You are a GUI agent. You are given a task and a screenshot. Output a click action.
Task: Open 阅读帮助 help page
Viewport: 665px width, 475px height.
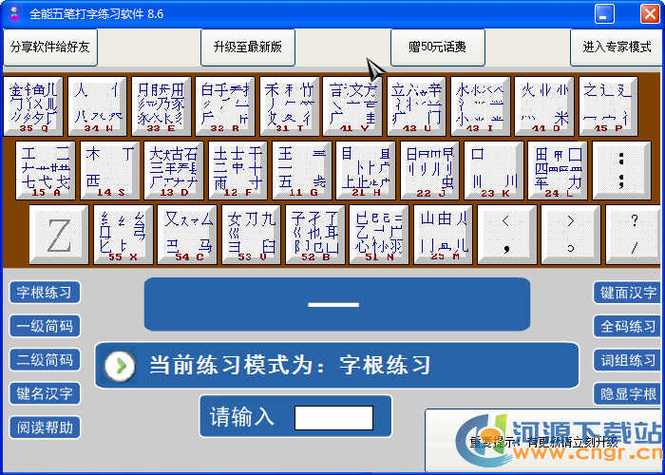[45, 427]
